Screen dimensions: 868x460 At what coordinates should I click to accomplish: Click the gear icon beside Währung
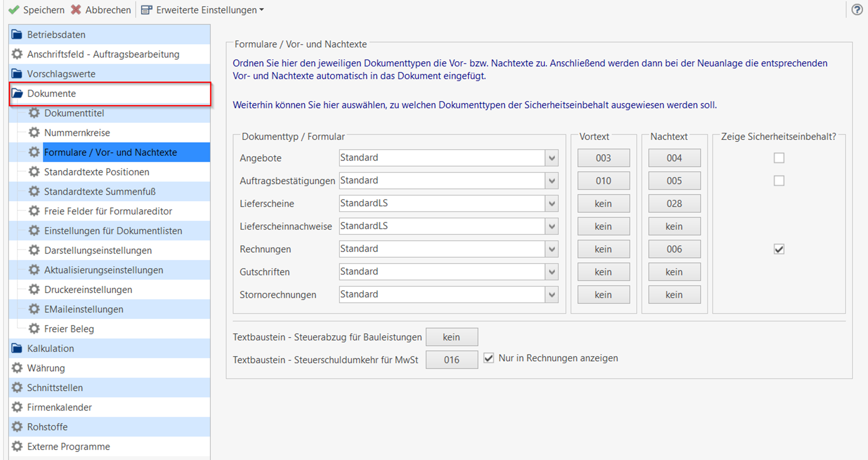[x=17, y=368]
